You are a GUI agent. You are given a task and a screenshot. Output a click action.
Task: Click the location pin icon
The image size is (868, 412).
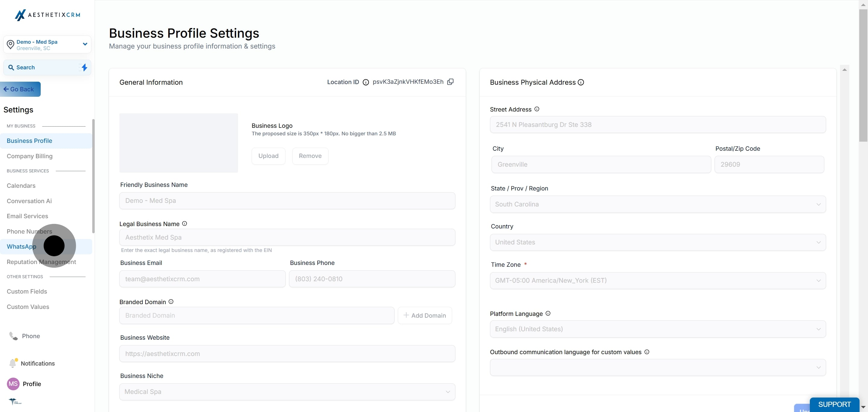pos(11,45)
